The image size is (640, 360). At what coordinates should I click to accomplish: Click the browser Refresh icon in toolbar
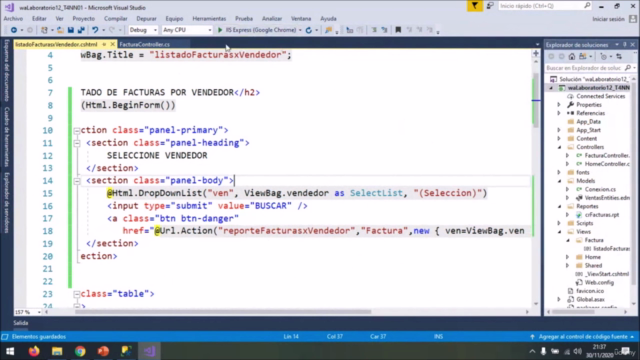(309, 30)
